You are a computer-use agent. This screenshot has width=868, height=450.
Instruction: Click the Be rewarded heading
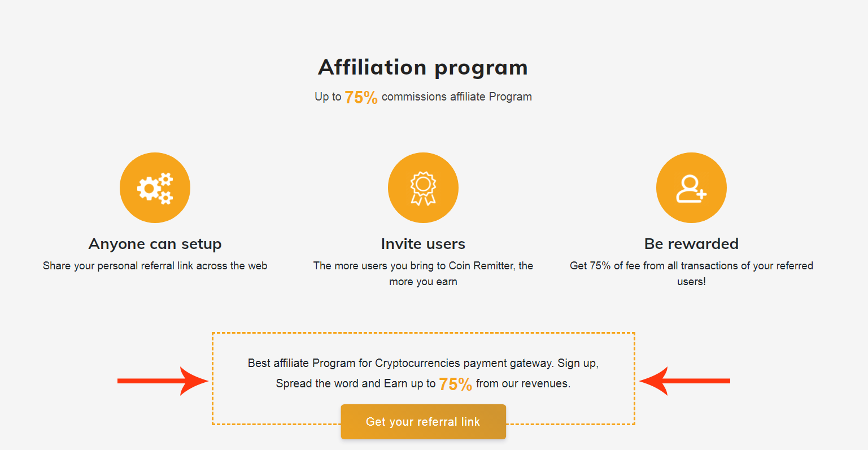(691, 244)
